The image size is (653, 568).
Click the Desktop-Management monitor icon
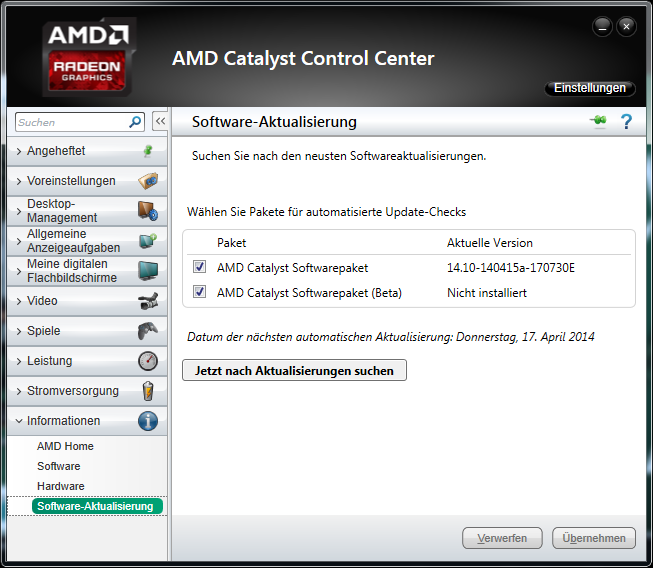click(148, 211)
